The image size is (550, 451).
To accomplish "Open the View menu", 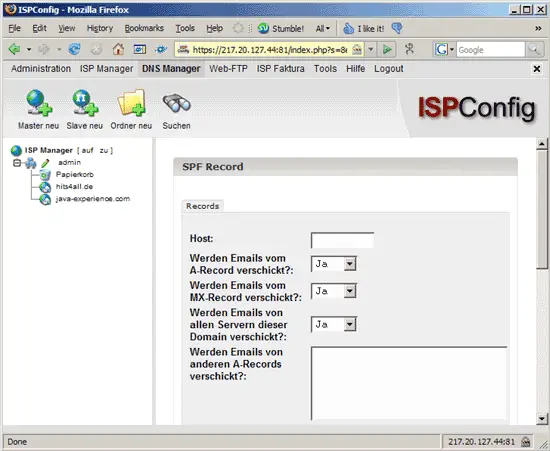I will 67,28.
